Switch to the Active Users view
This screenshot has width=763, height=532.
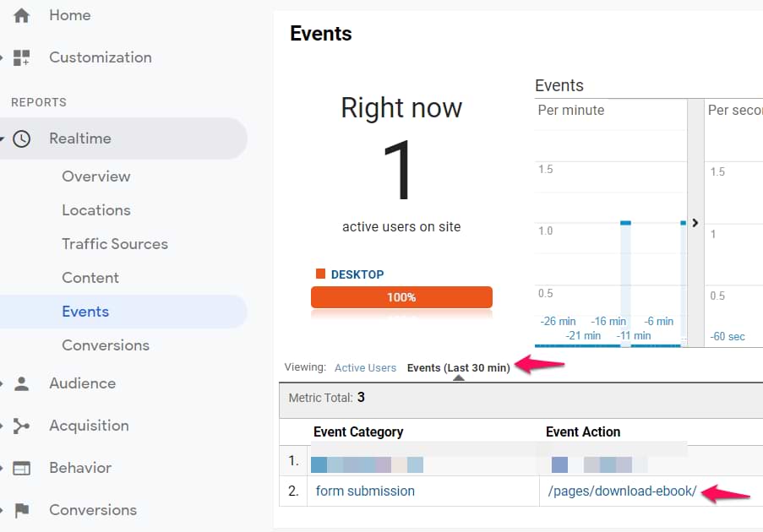[365, 368]
